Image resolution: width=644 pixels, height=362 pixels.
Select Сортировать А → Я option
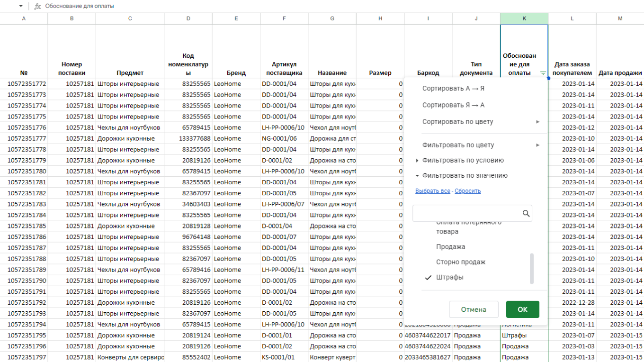tap(453, 89)
